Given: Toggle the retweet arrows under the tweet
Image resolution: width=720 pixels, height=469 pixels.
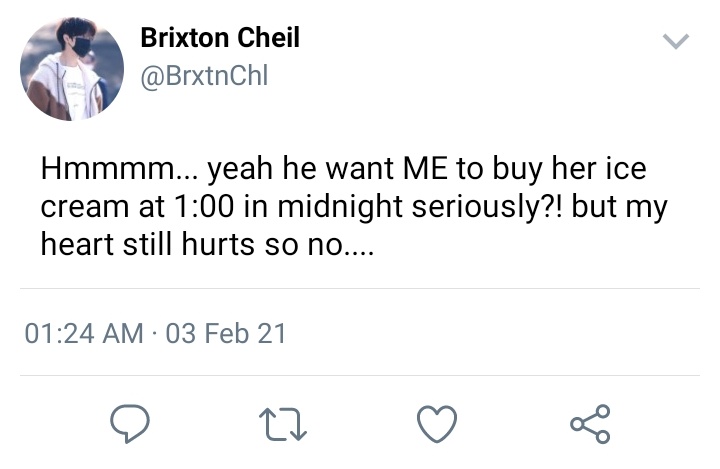Looking at the screenshot, I should (x=283, y=425).
